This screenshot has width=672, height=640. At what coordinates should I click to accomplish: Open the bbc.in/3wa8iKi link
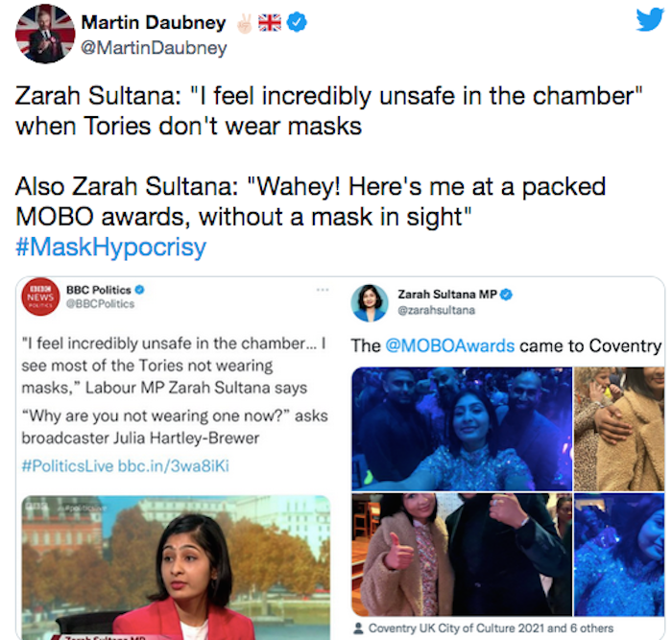coord(174,465)
